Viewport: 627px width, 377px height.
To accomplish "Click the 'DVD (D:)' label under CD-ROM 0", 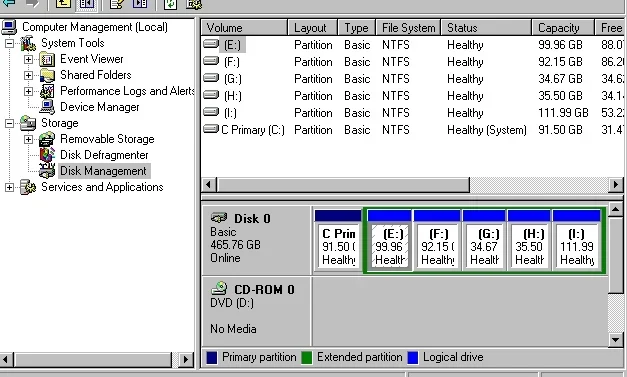I will [232, 303].
